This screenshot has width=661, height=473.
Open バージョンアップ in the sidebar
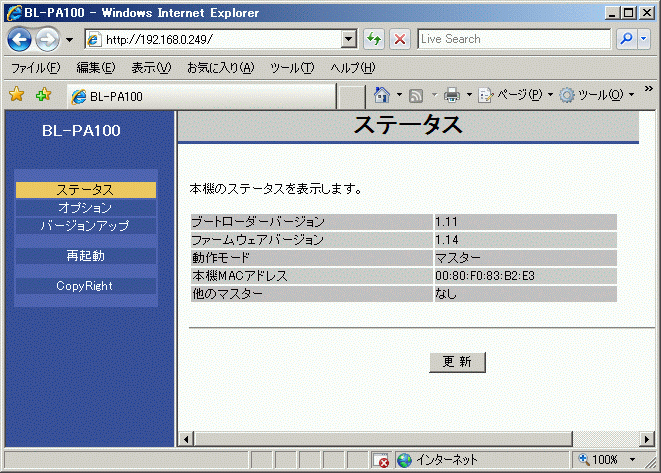point(86,226)
